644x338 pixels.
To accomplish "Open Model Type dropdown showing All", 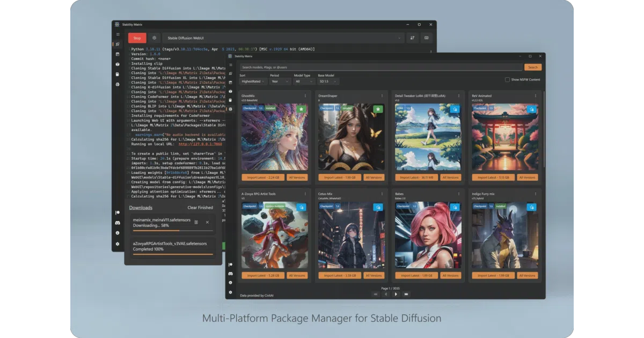I will click(x=304, y=82).
